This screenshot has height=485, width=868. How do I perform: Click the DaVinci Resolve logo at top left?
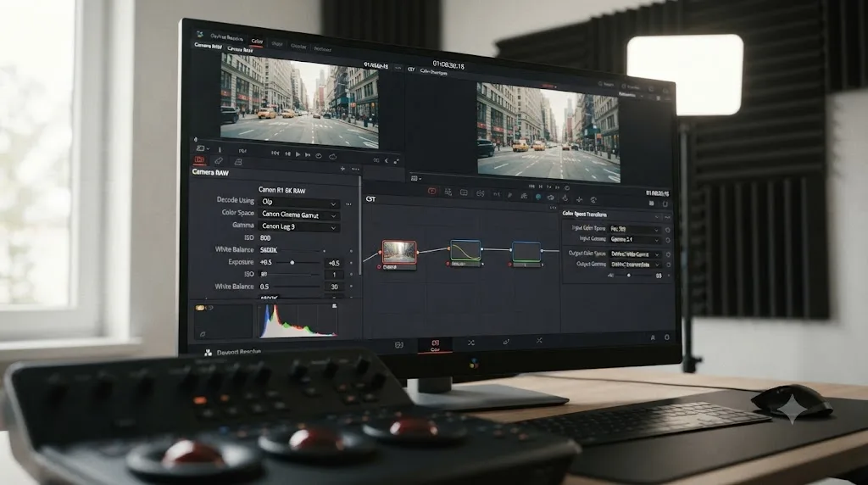199,34
